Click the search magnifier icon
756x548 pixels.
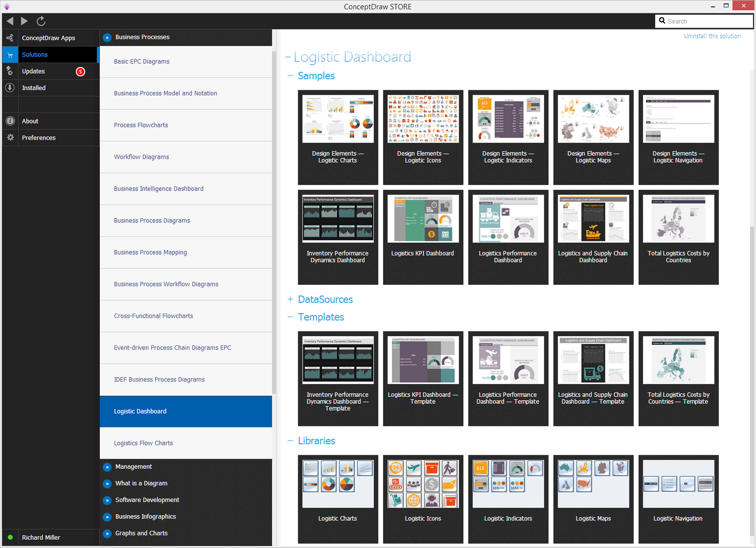pyautogui.click(x=662, y=21)
